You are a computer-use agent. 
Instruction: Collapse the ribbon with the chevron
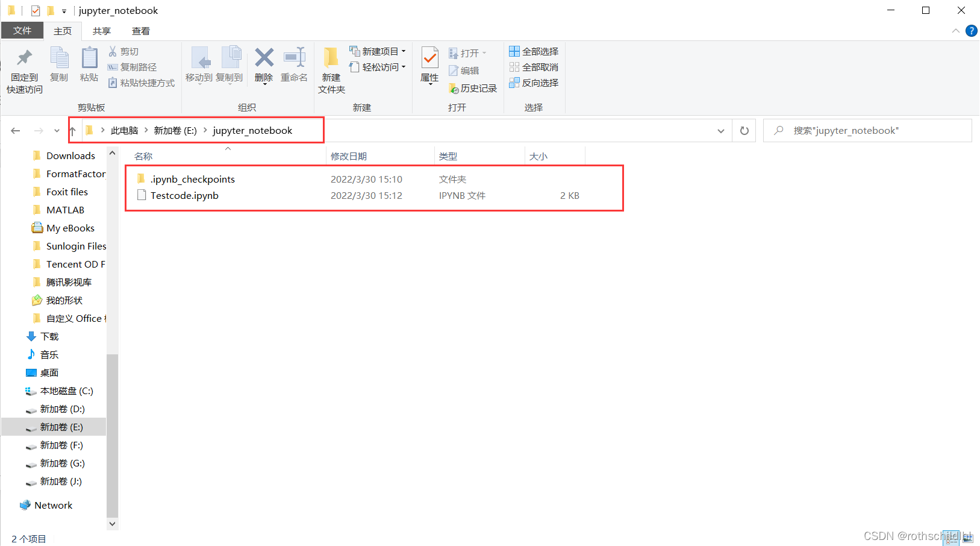click(956, 31)
